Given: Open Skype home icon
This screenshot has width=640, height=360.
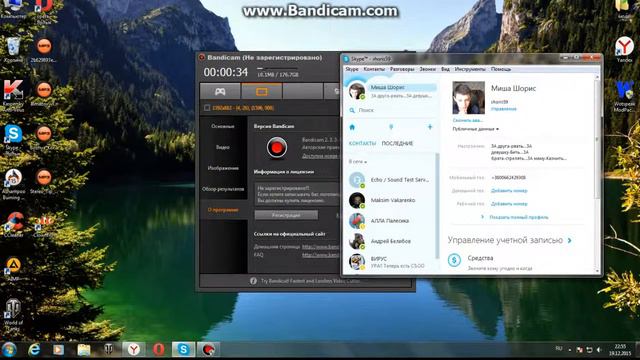Looking at the screenshot, I should pyautogui.click(x=352, y=127).
